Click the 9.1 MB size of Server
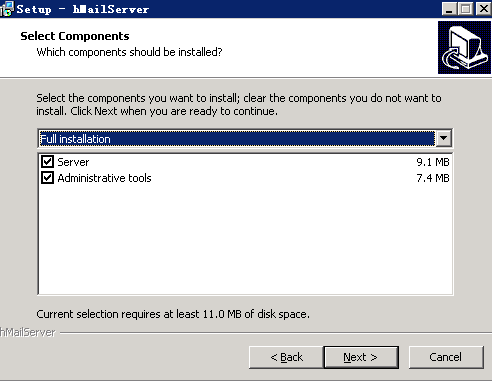The width and height of the screenshot is (492, 381). pyautogui.click(x=433, y=162)
